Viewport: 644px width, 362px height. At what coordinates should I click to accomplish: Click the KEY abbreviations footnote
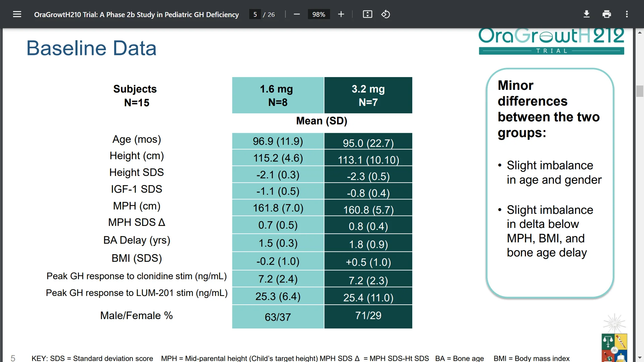coord(301,358)
